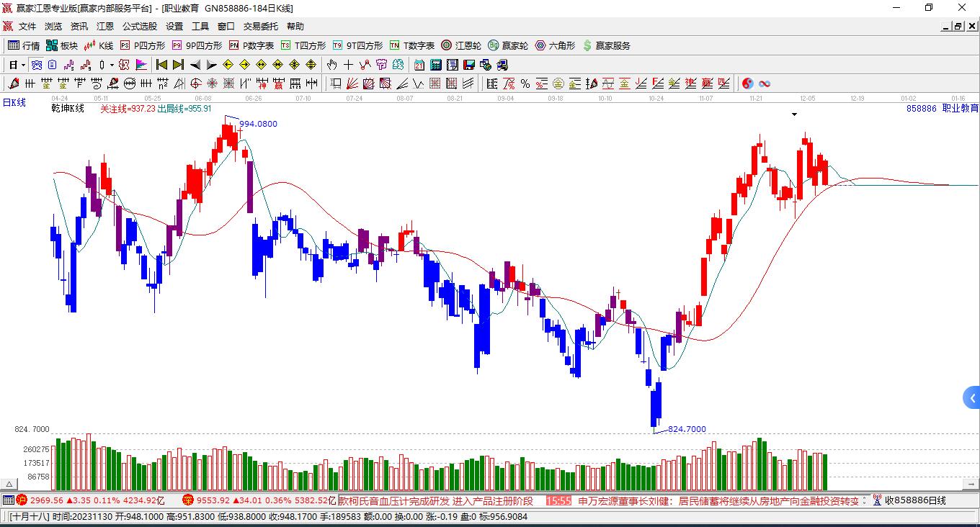Image resolution: width=980 pixels, height=527 pixels.
Task: Open the 交易委托 menu
Action: 261,27
